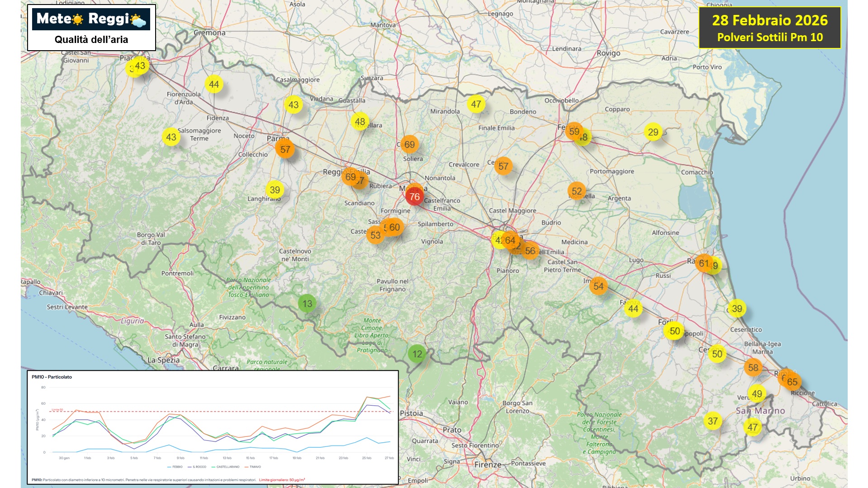Click the orange 65 marker at Rimini

tap(792, 382)
